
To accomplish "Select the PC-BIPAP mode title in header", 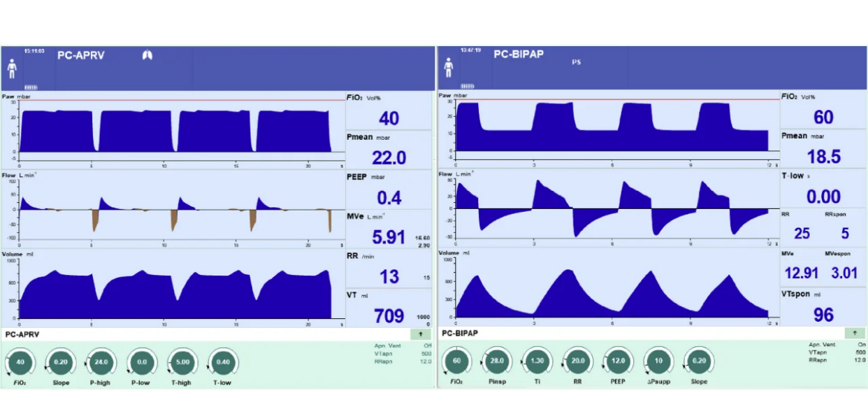I will click(519, 54).
